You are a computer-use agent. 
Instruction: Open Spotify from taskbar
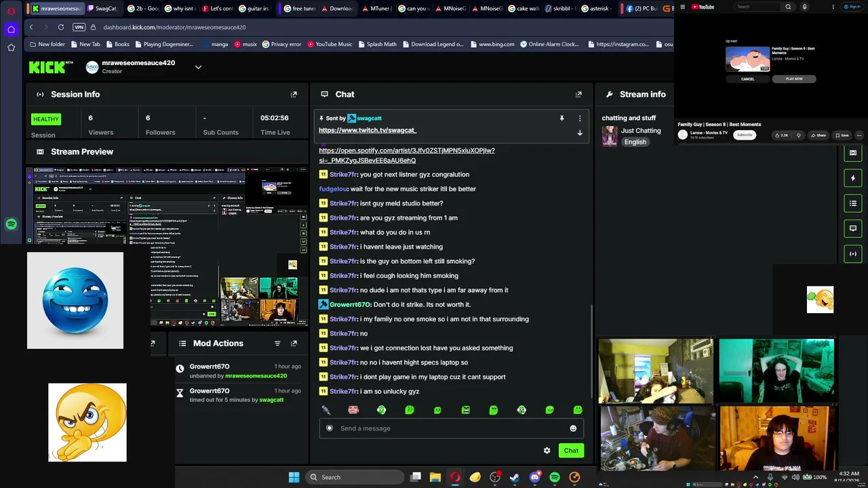coord(555,477)
